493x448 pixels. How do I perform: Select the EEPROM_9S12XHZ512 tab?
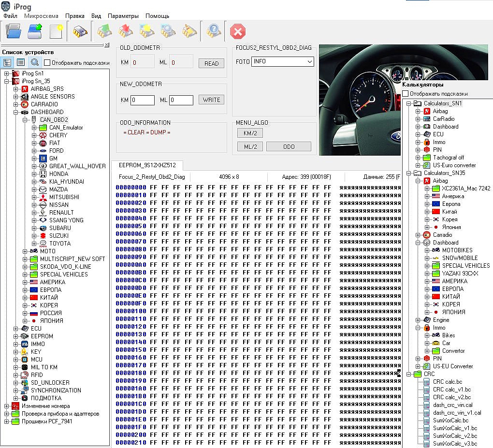147,165
